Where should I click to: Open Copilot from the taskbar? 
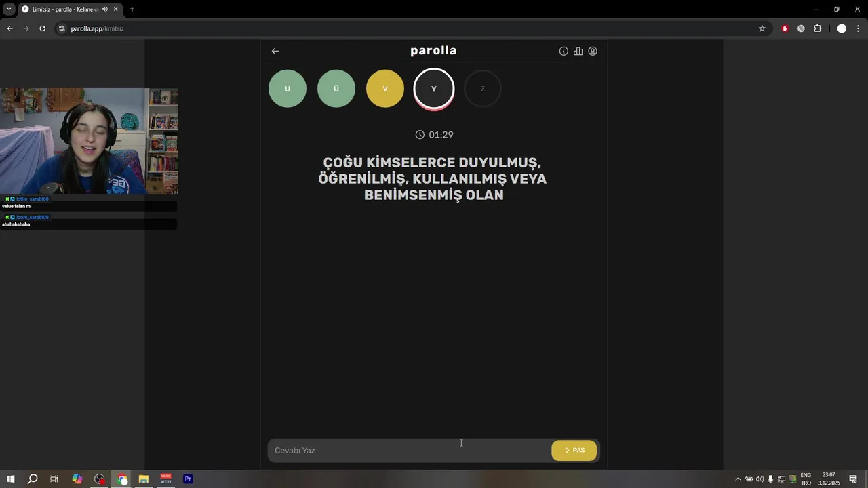coord(77,479)
